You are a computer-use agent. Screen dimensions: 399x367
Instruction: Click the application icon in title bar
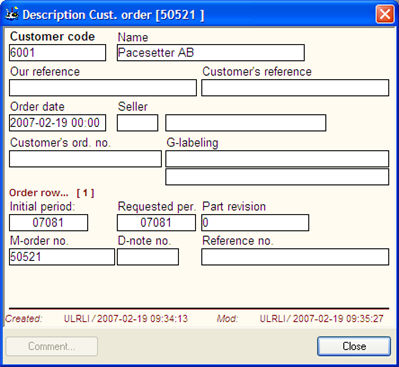point(12,15)
